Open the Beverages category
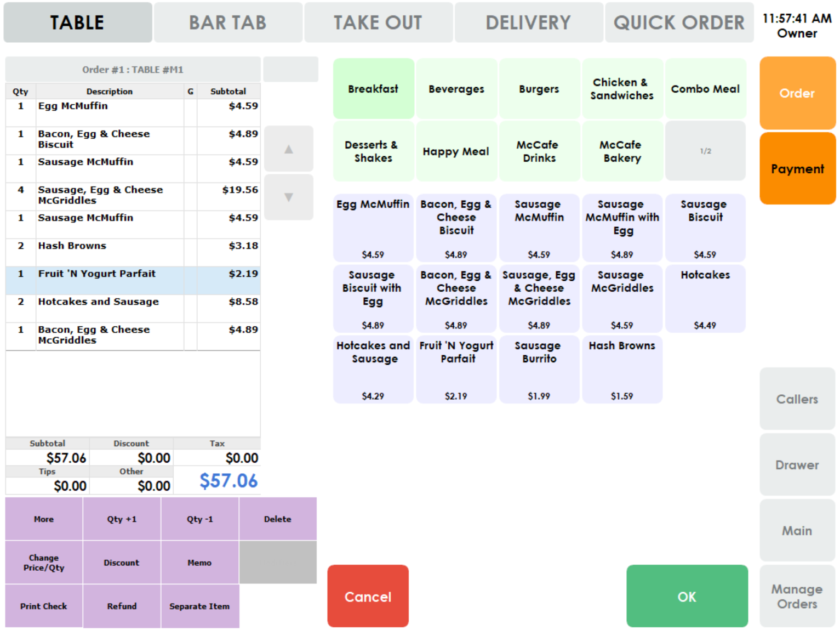Image resolution: width=840 pixels, height=630 pixels. click(x=456, y=89)
